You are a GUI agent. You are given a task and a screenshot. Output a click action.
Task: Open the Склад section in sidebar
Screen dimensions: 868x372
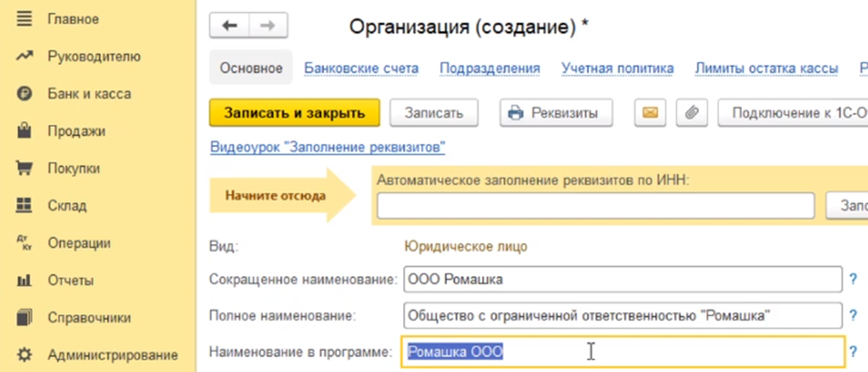coord(66,205)
